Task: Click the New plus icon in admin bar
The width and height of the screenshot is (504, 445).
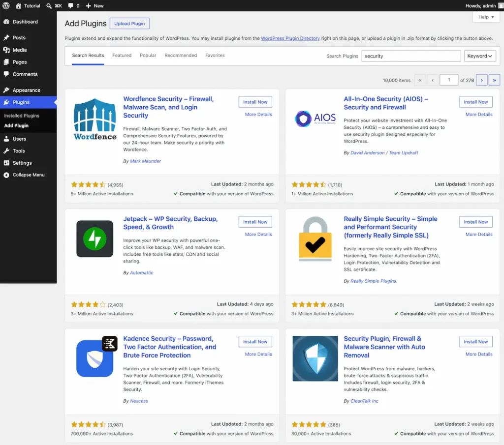Action: click(89, 6)
